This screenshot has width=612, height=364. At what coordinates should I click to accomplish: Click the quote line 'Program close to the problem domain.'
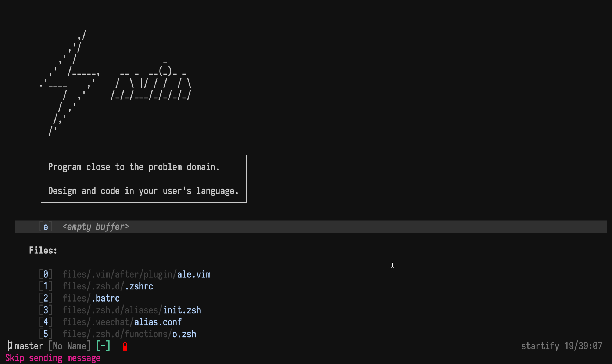[134, 167]
